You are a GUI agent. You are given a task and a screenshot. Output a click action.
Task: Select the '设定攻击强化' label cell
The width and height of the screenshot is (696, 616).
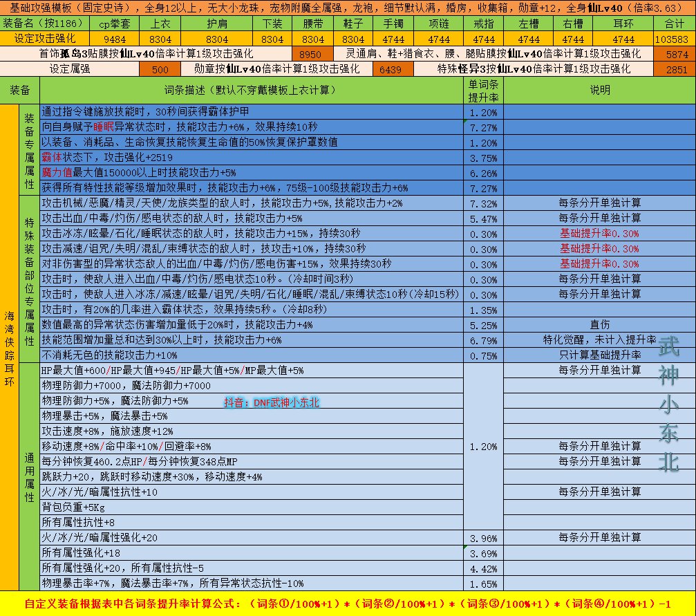coord(45,39)
